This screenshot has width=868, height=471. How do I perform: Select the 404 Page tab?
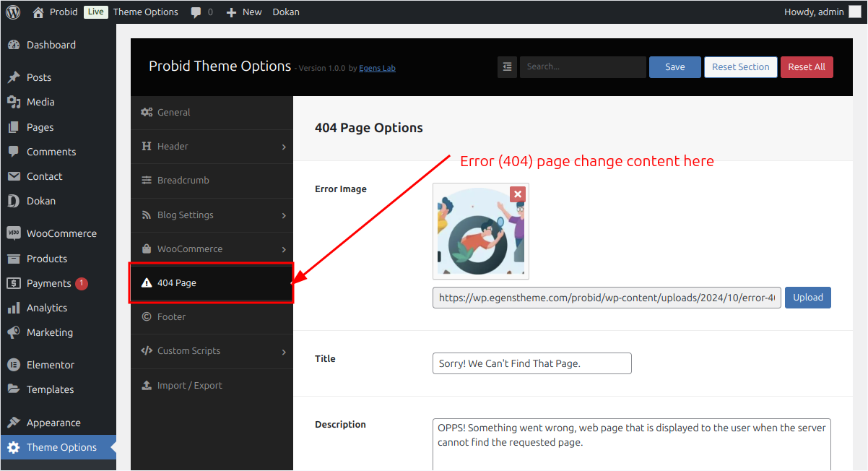[212, 282]
